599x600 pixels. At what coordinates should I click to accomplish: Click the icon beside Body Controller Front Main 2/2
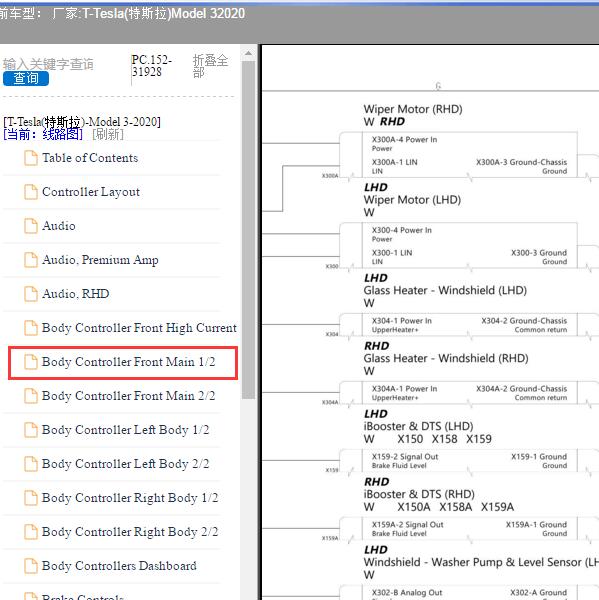click(x=31, y=396)
